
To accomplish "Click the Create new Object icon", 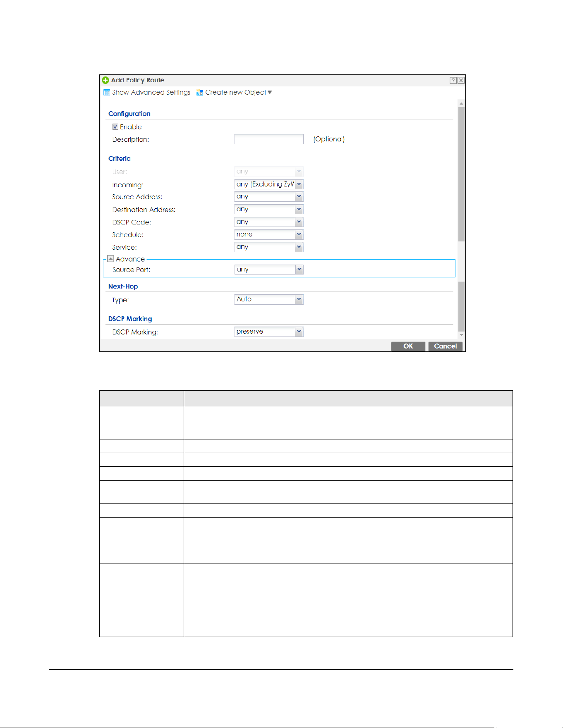I will pos(200,92).
